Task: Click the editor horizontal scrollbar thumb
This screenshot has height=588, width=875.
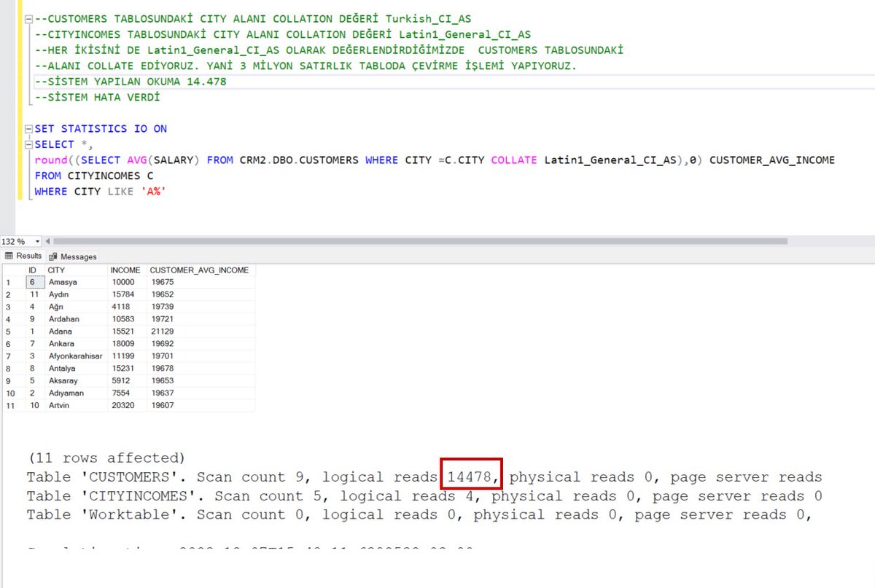Action: (421, 241)
